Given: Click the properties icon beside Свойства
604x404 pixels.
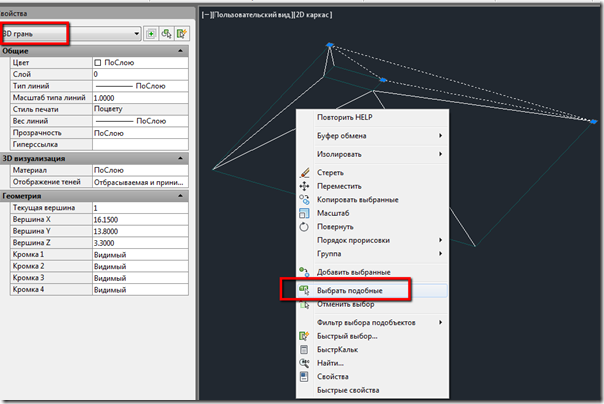Looking at the screenshot, I should click(x=304, y=376).
